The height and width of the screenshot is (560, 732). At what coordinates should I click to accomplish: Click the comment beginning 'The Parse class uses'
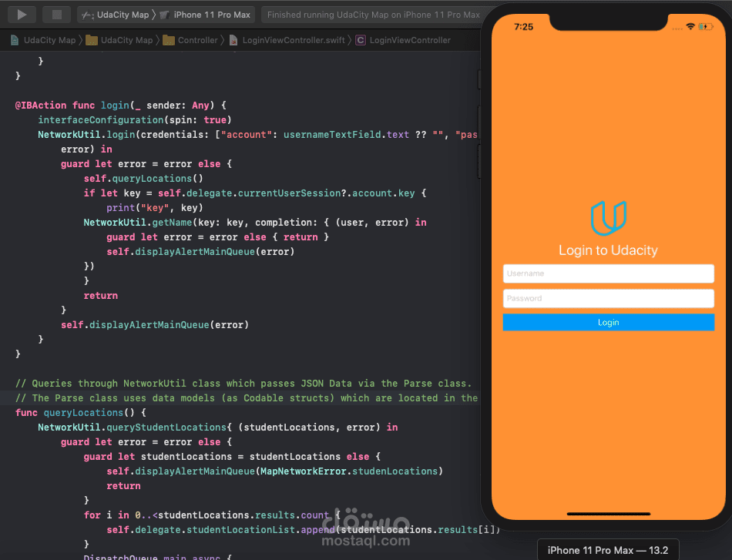(247, 398)
